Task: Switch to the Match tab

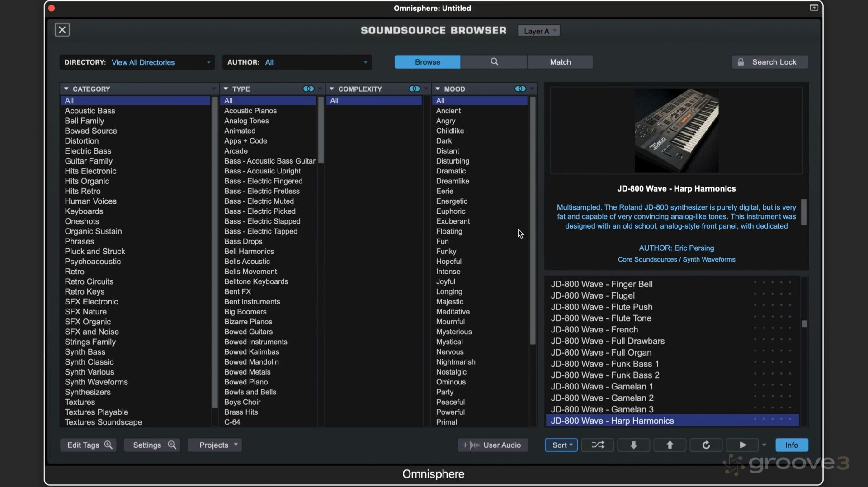Action: [560, 62]
